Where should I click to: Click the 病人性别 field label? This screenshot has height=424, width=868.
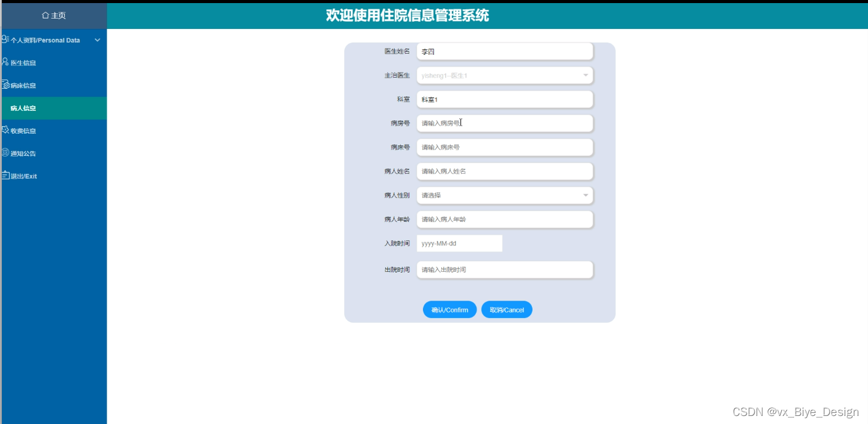coord(397,195)
